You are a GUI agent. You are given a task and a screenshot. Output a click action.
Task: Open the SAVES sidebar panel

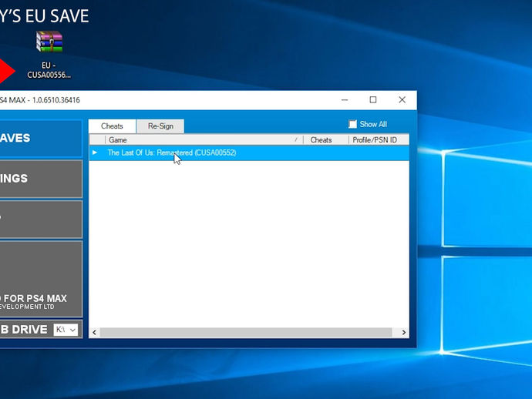coord(41,139)
